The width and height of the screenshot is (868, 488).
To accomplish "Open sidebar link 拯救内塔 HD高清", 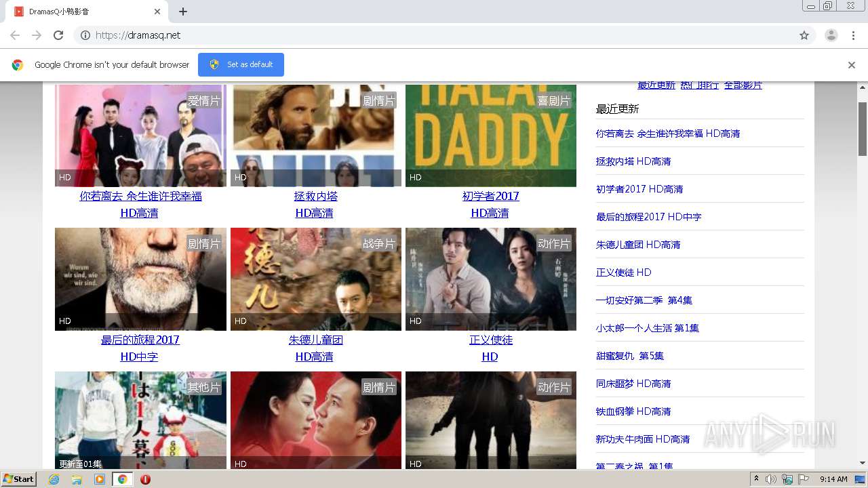I will tap(633, 161).
